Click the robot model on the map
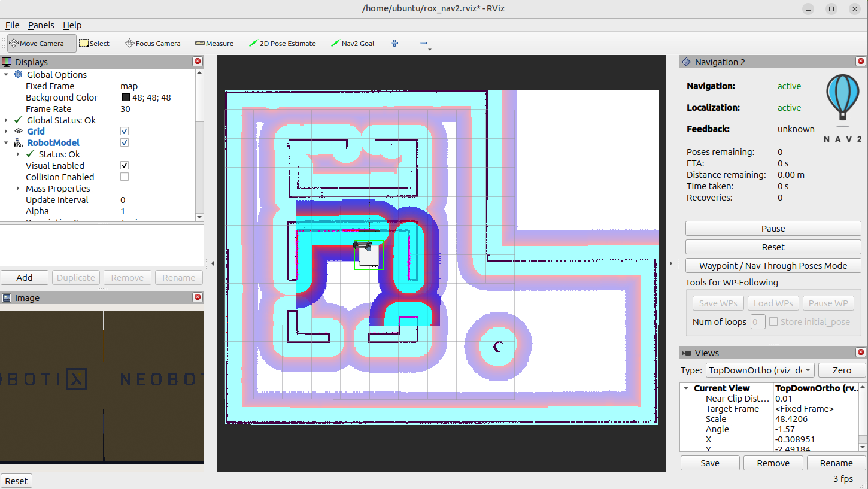 point(367,253)
